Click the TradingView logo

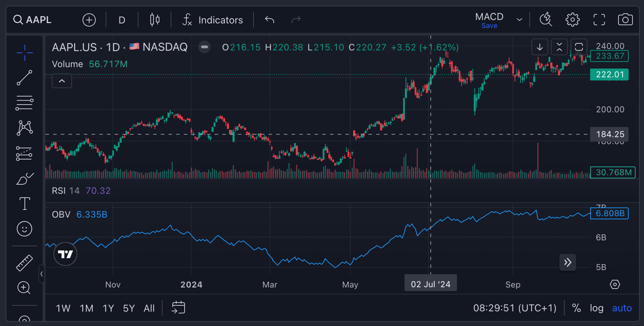(65, 254)
